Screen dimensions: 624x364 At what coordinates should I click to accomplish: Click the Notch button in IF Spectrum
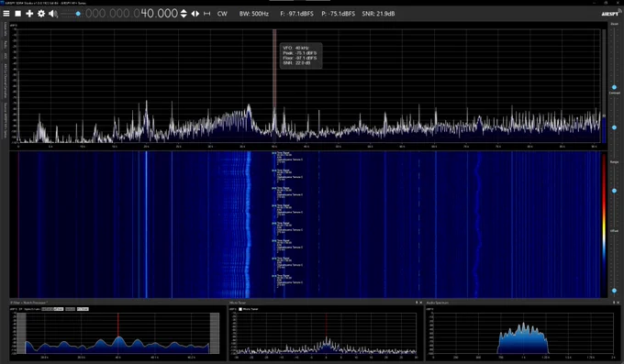point(70,309)
